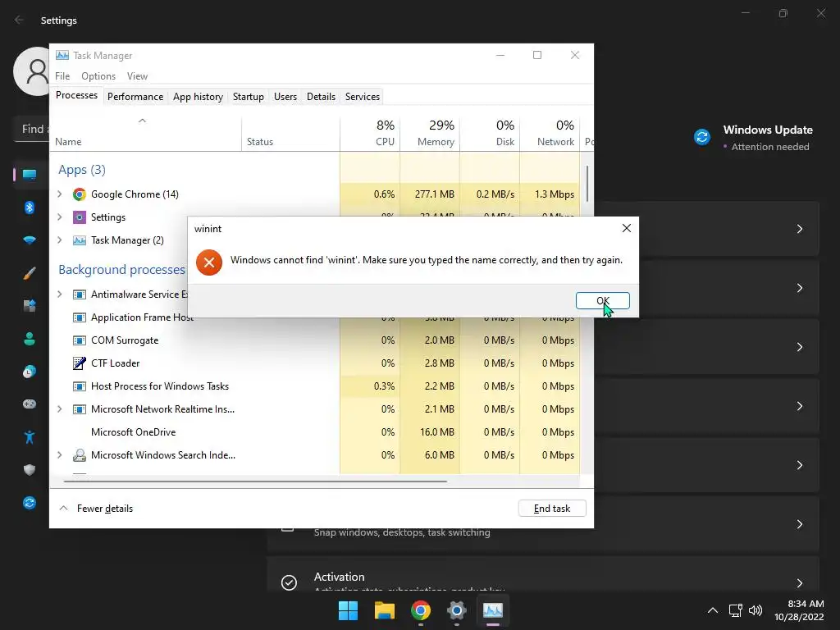This screenshot has width=840, height=630.
Task: Select the COM Surrogate process icon
Action: pyautogui.click(x=80, y=340)
